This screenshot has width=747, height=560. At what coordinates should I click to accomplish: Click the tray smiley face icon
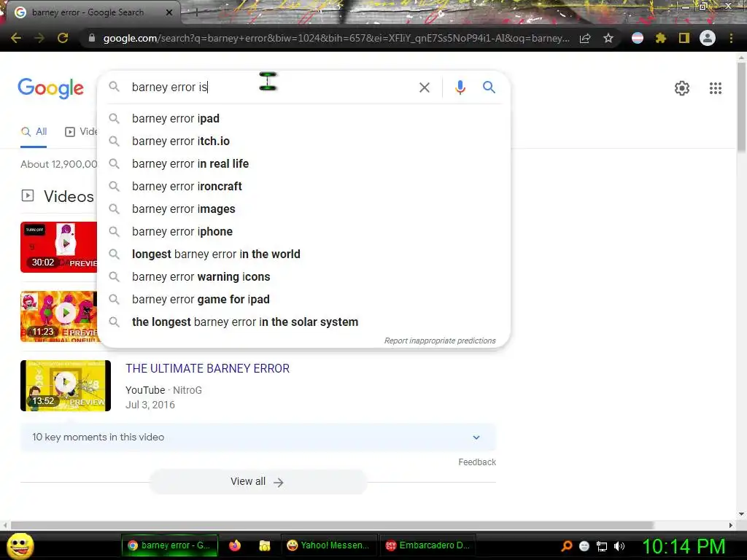(584, 546)
